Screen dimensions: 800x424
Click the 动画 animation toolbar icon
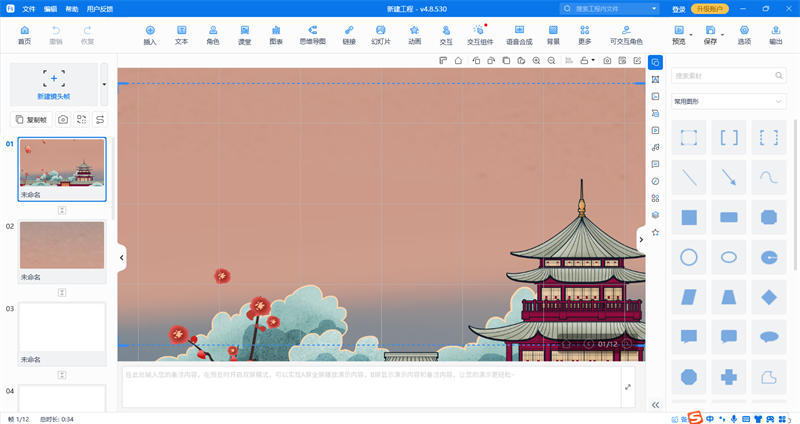[414, 35]
